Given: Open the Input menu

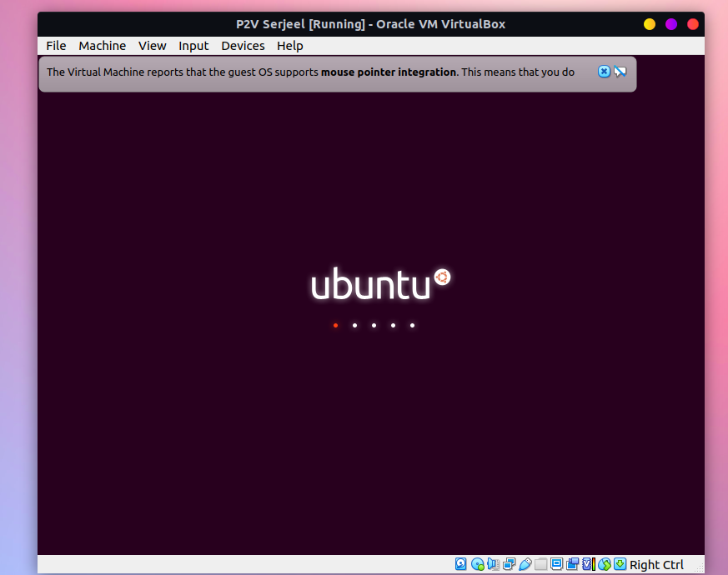Looking at the screenshot, I should click(x=193, y=46).
